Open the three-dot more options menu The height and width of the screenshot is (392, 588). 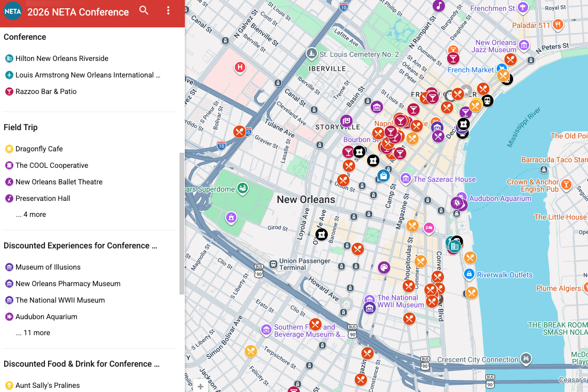coord(168,10)
